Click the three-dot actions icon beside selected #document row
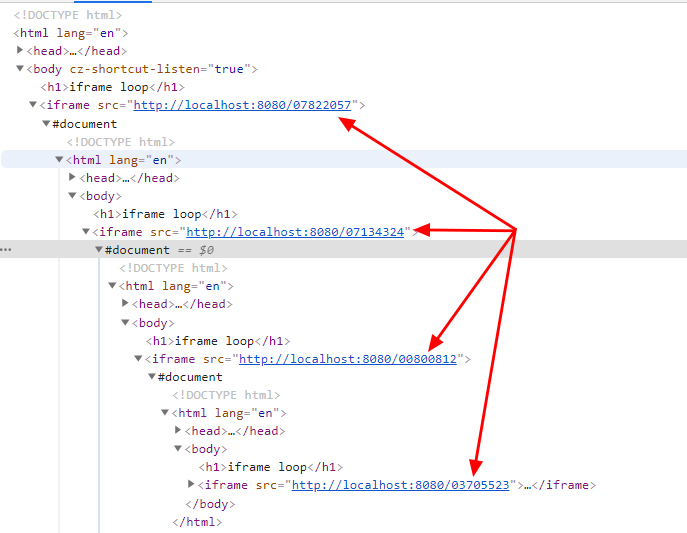687x533 pixels. click(6, 250)
